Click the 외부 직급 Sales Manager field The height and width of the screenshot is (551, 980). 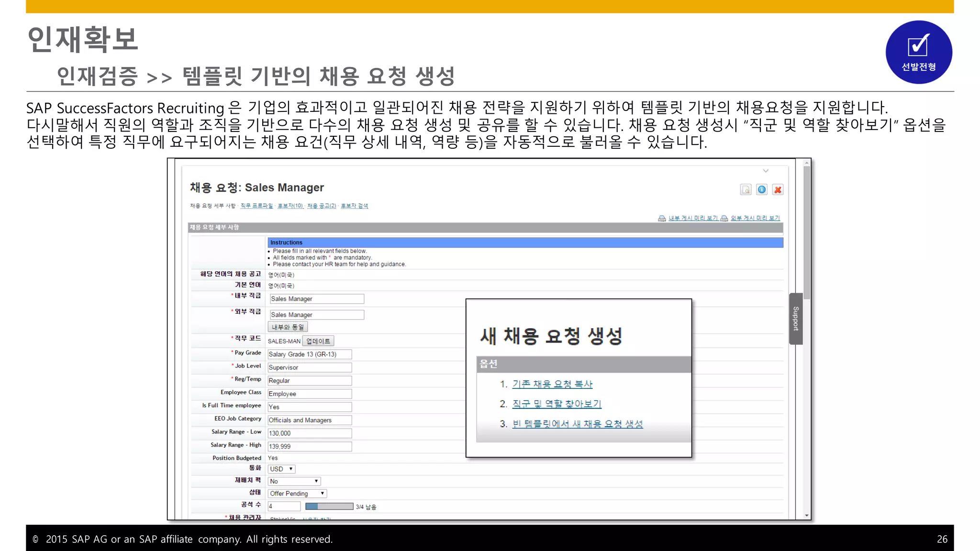click(x=316, y=315)
